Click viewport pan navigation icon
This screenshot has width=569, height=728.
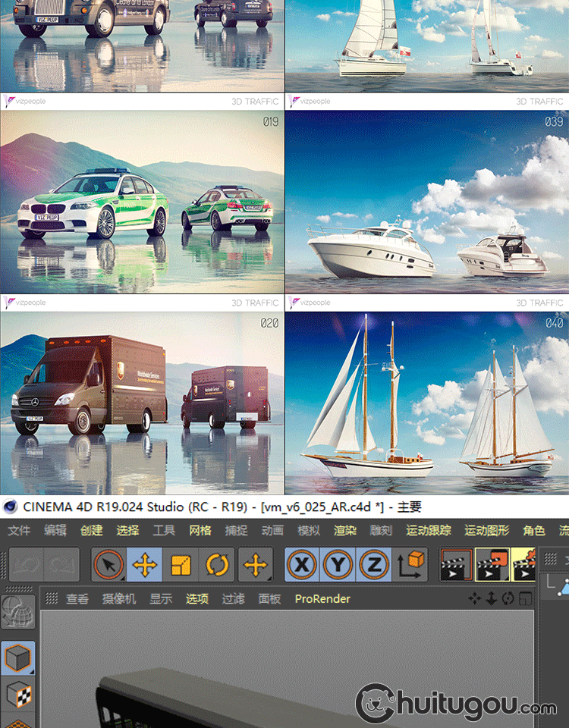[x=475, y=598]
